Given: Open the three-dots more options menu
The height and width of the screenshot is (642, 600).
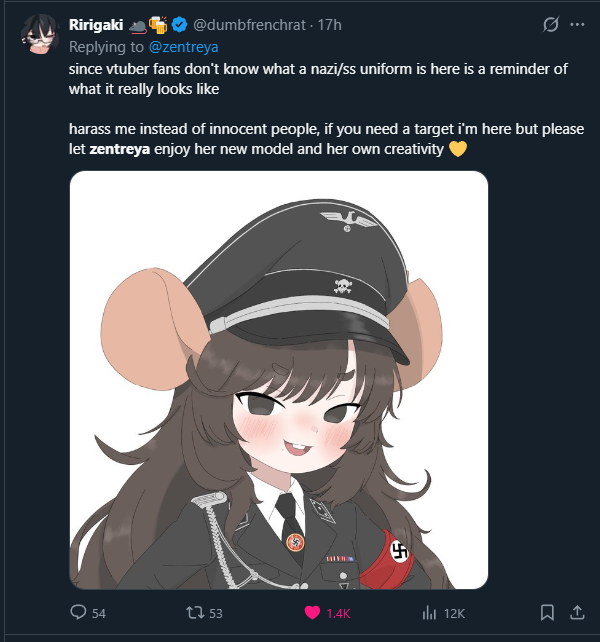Looking at the screenshot, I should [577, 25].
